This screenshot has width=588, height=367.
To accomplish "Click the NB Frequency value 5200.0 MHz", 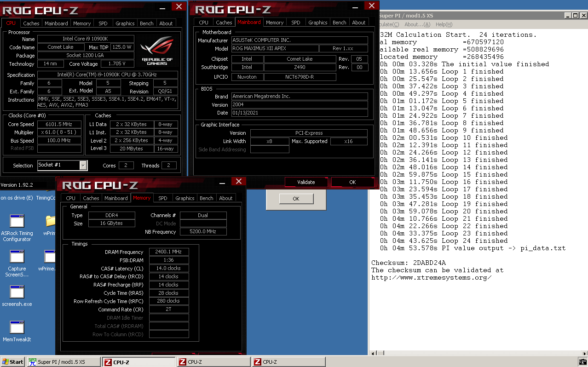I will pyautogui.click(x=203, y=232).
